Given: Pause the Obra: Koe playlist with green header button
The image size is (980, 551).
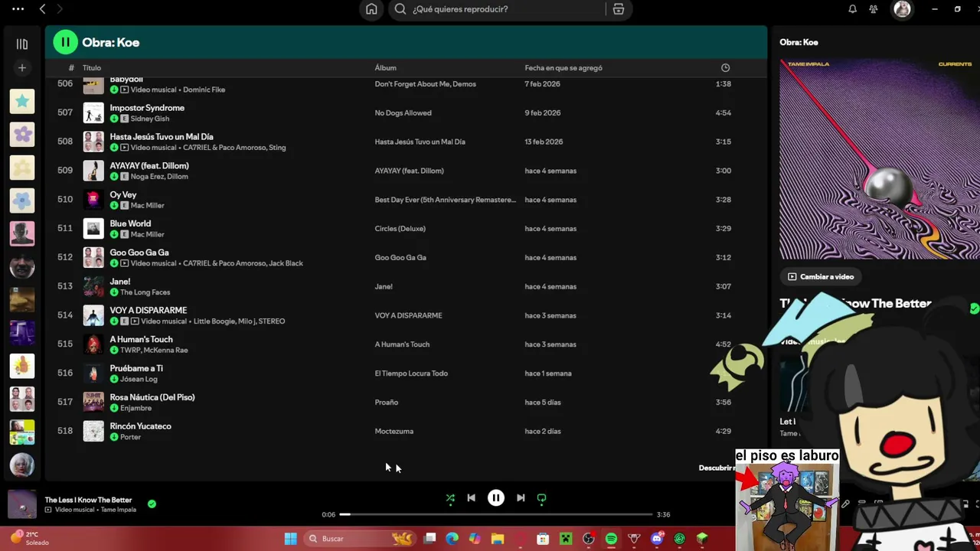Looking at the screenshot, I should (x=65, y=42).
